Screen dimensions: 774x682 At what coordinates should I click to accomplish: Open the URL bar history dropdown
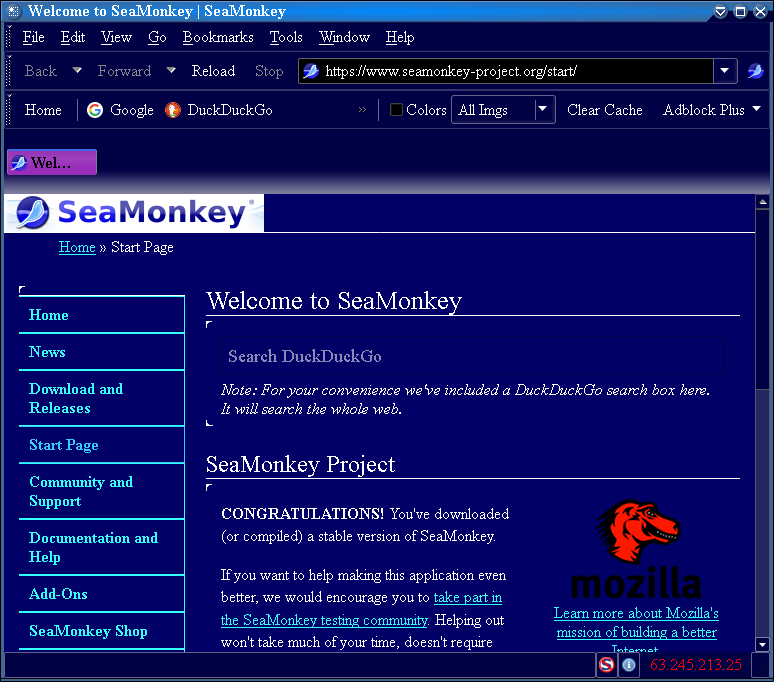pyautogui.click(x=725, y=71)
